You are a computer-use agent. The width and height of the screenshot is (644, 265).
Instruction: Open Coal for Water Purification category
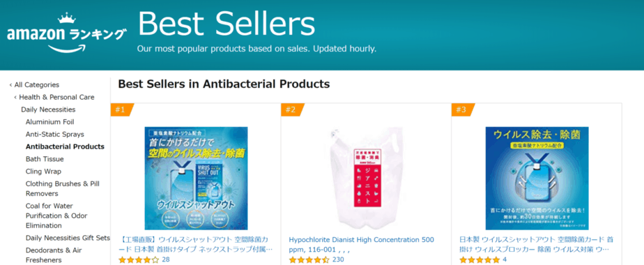tap(56, 215)
